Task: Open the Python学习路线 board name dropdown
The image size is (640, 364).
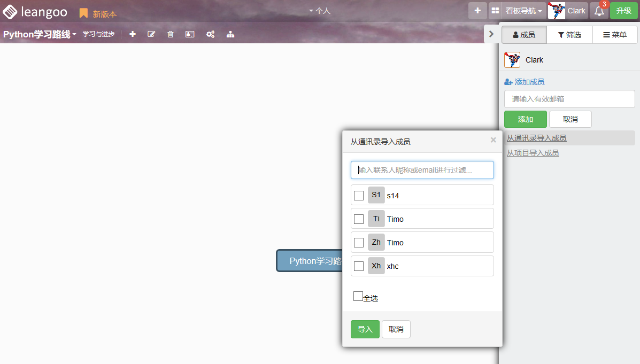Action: [40, 34]
